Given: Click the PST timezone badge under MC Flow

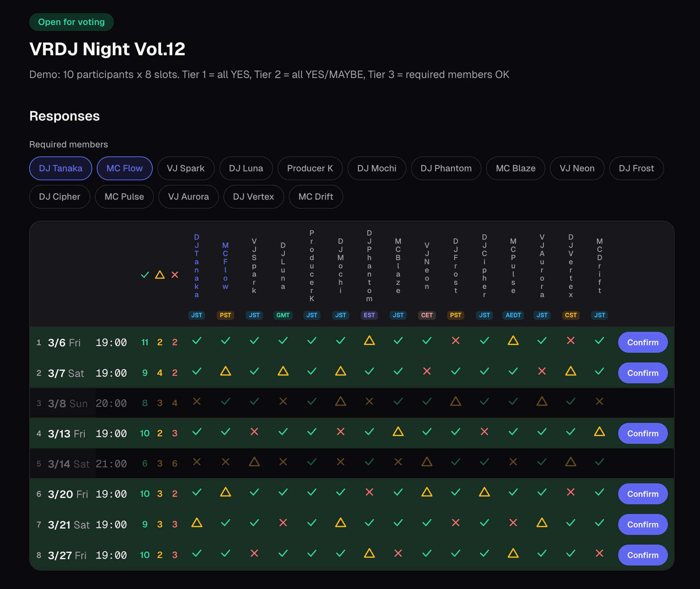Looking at the screenshot, I should point(225,315).
